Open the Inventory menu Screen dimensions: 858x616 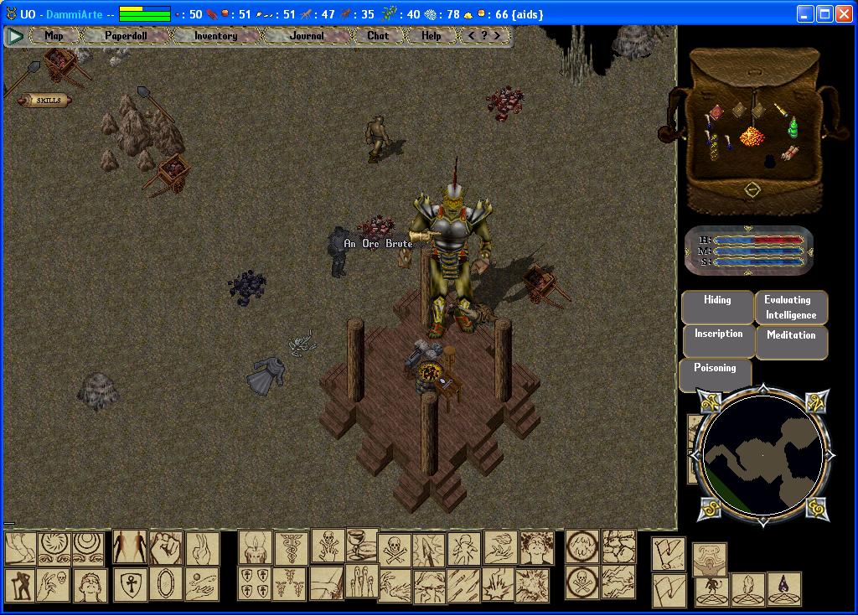click(x=215, y=35)
